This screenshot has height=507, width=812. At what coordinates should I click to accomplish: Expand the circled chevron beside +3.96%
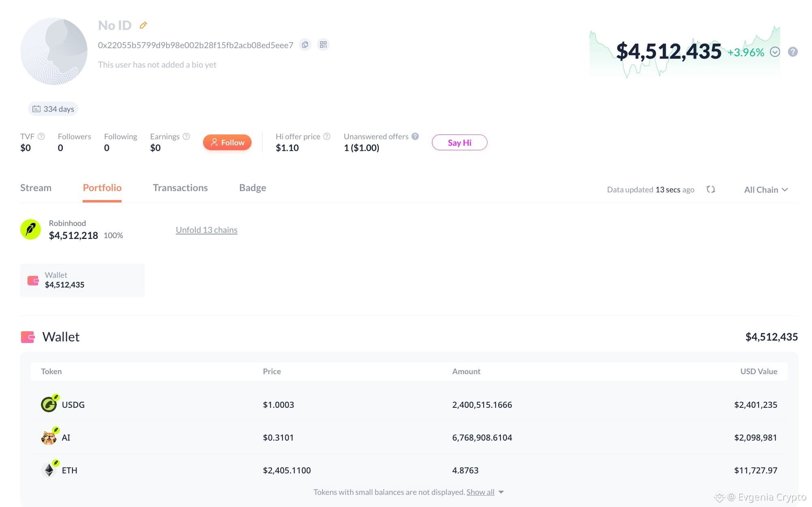click(775, 52)
